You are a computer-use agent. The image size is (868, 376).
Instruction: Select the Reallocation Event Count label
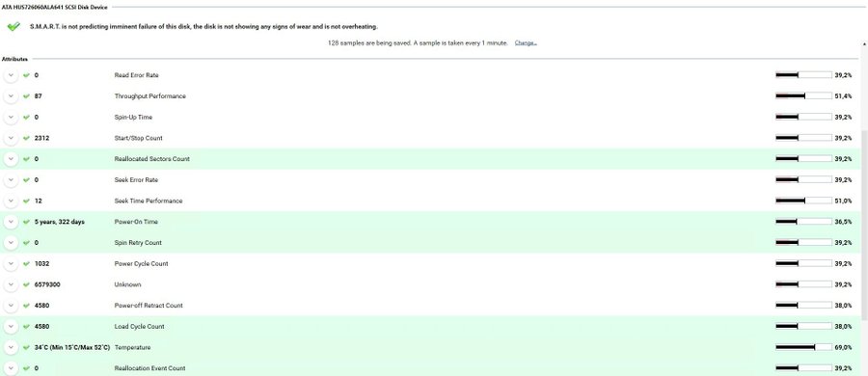(149, 368)
